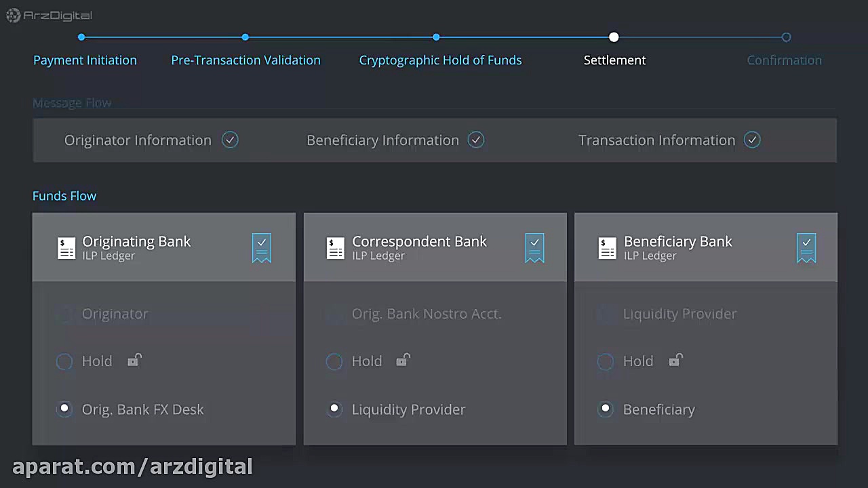Click the Correspondent Bank blue receipt checkmark icon
The height and width of the screenshot is (488, 868).
pos(534,248)
